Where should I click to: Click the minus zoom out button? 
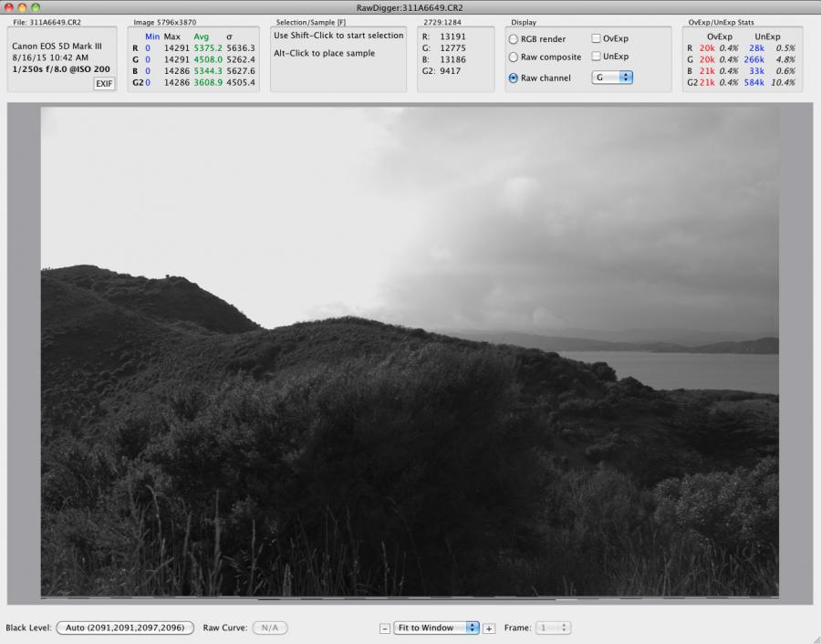point(385,628)
